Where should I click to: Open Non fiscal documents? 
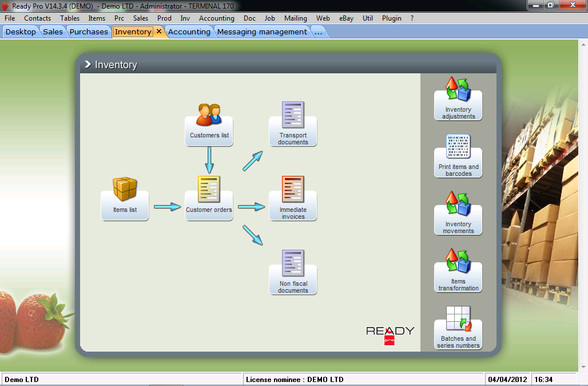point(293,272)
